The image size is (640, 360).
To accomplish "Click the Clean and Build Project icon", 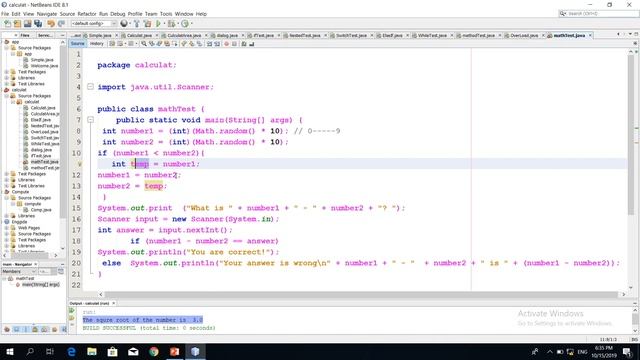I will point(147,24).
